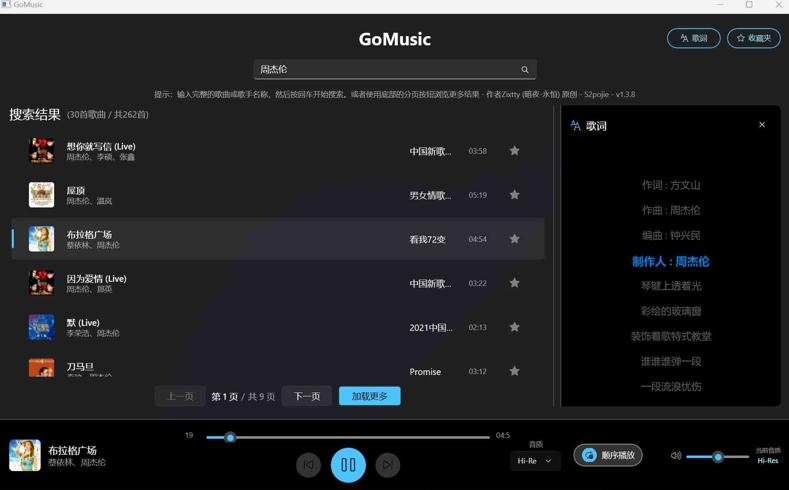This screenshot has height=490, width=789.
Task: Star the 布拉格广场 row
Action: click(514, 239)
